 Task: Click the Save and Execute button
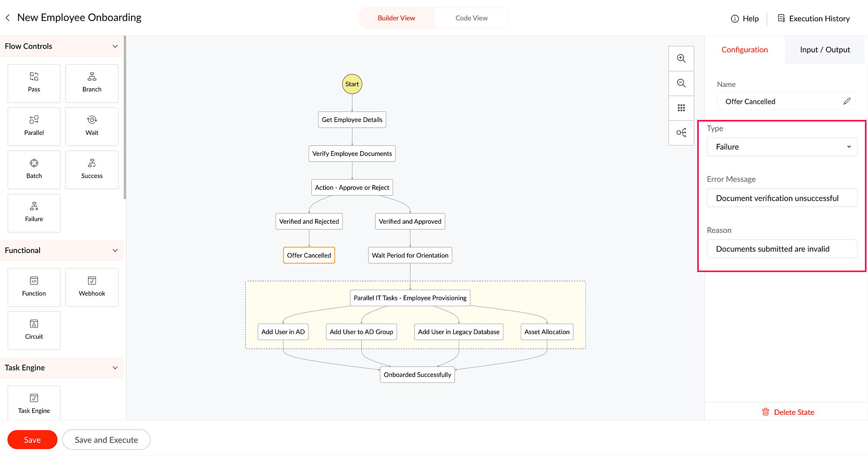[x=106, y=440]
